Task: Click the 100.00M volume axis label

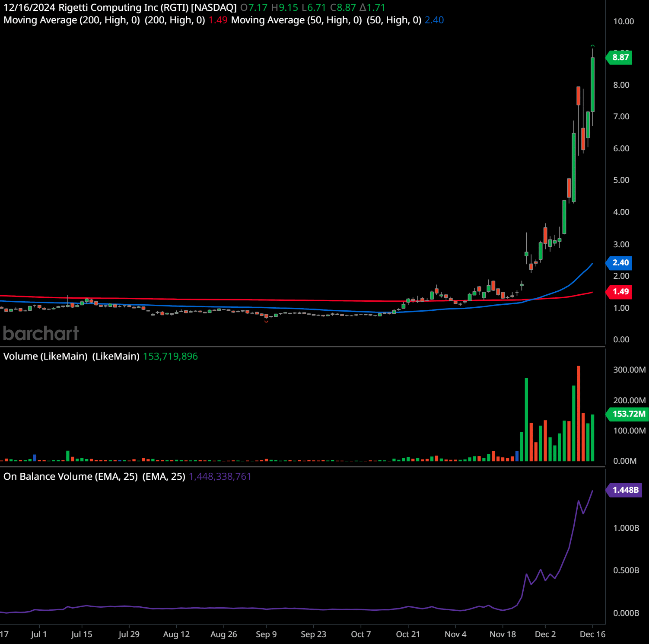Action: tap(630, 430)
